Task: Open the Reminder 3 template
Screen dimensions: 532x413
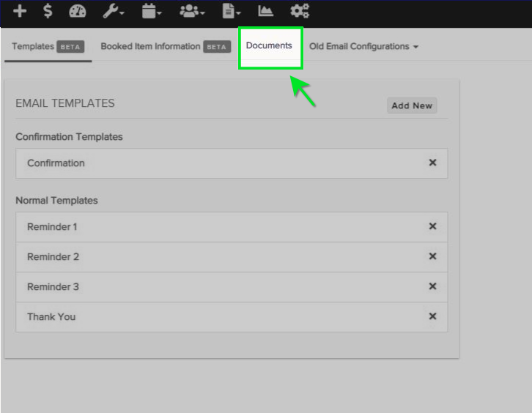Action: pos(232,287)
